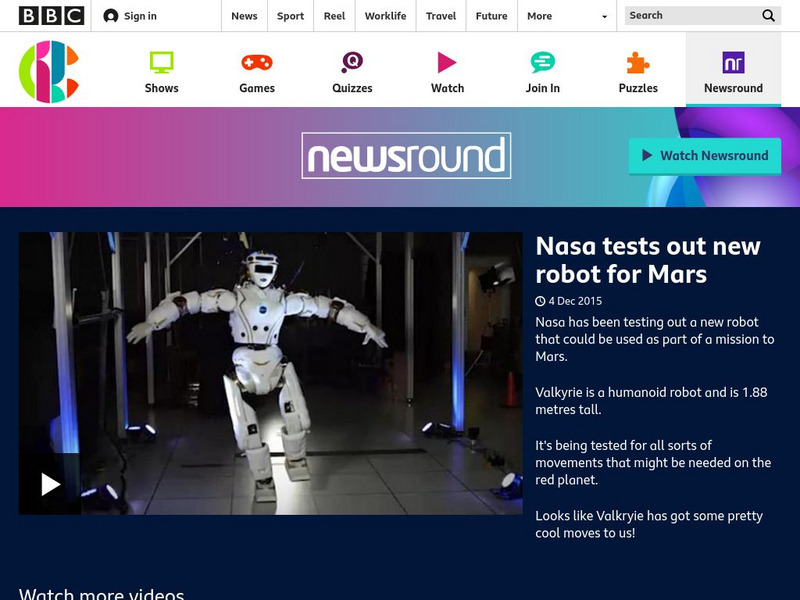800x600 pixels.
Task: Click the Watch label in navigation
Action: point(447,88)
